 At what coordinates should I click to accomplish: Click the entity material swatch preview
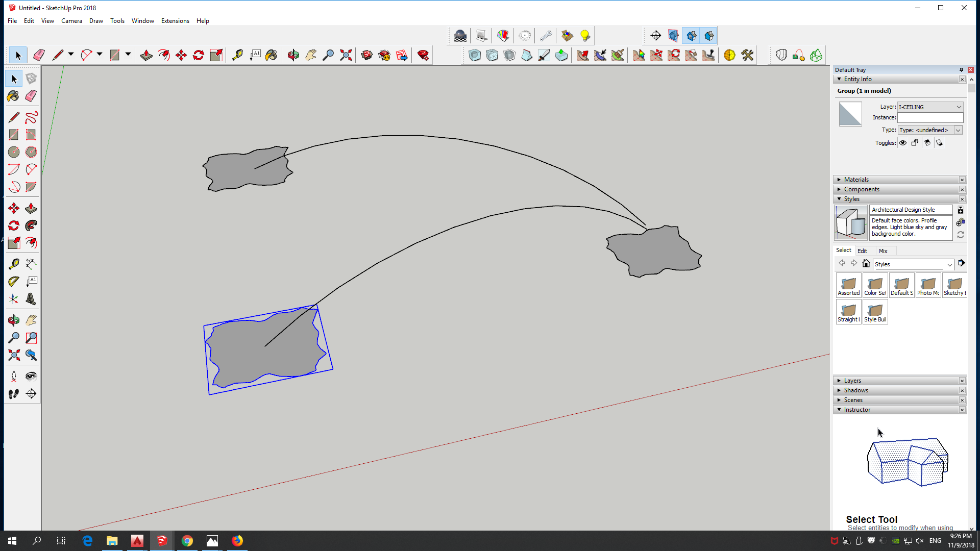click(850, 114)
